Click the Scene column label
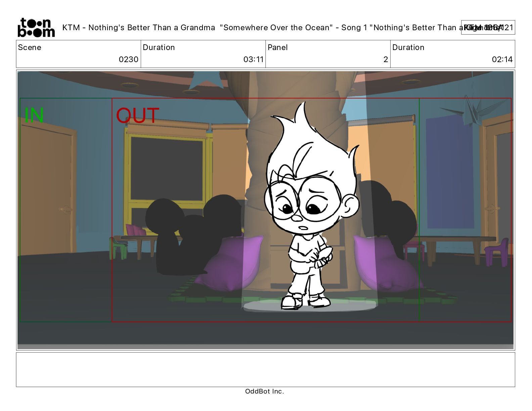Image resolution: width=532 pixels, height=411 pixels. (x=30, y=47)
